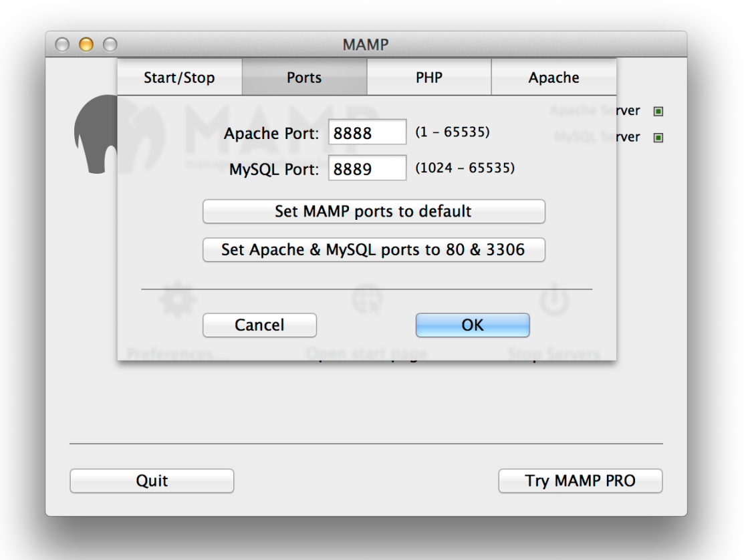
Task: Open the Apache tab
Action: coord(553,77)
